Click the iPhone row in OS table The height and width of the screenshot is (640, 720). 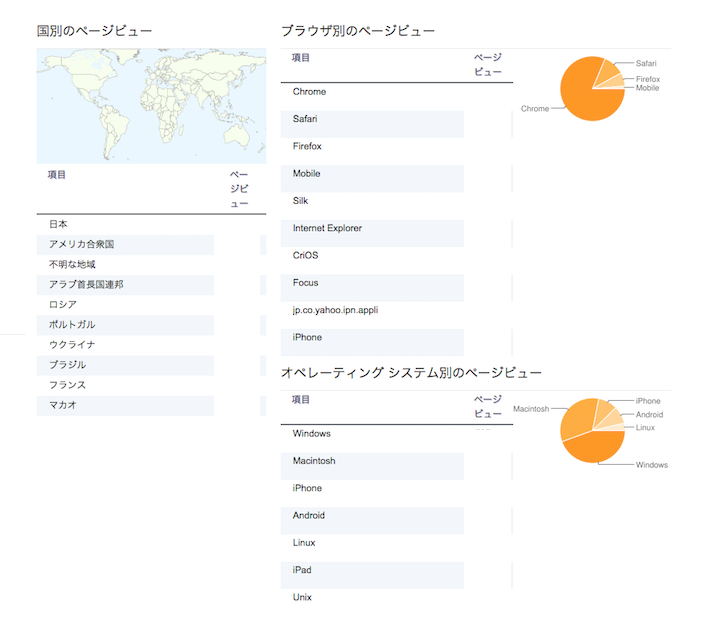(x=397, y=494)
